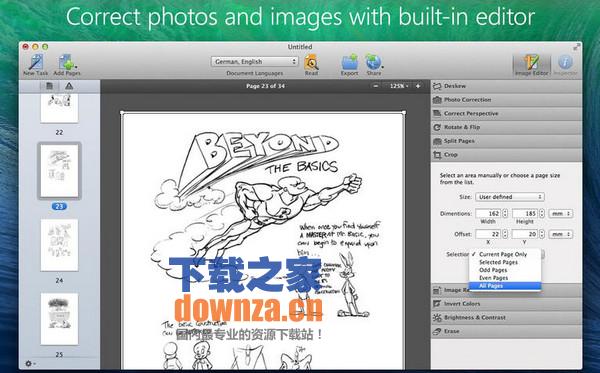
Task: Click the Offset Y field showing 20
Action: 525,234
